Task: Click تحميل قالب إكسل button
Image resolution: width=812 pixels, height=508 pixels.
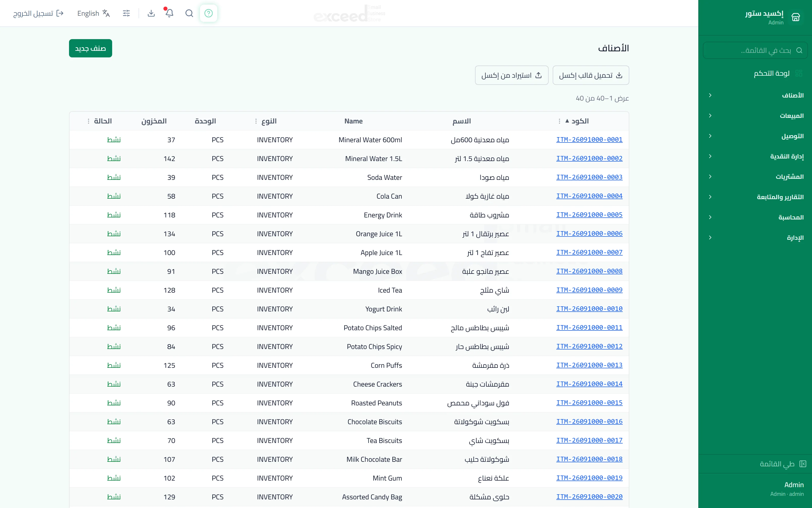Action: coord(590,75)
